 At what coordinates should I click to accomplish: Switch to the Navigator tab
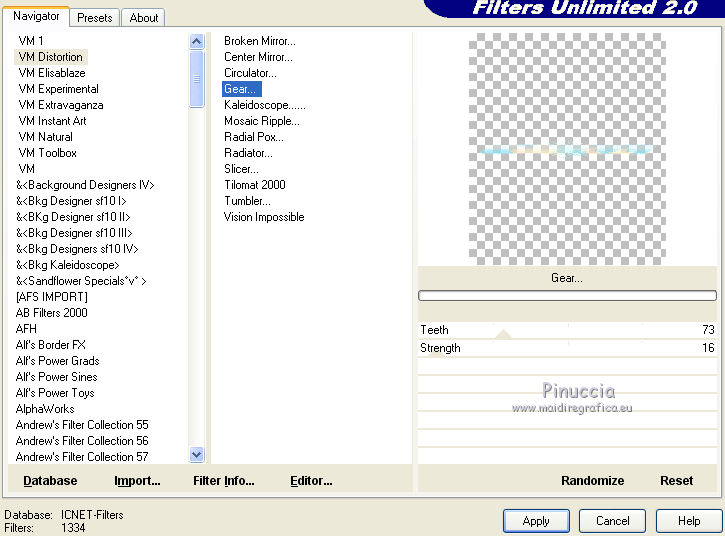pos(36,16)
